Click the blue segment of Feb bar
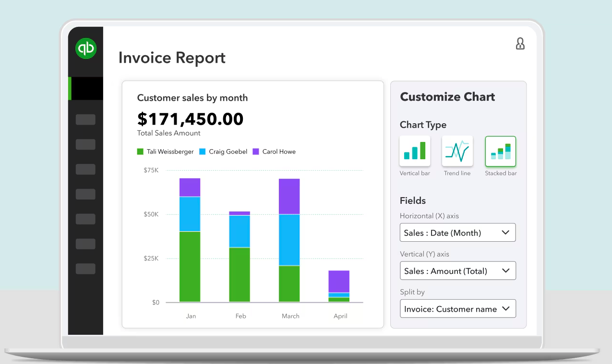 [x=240, y=231]
